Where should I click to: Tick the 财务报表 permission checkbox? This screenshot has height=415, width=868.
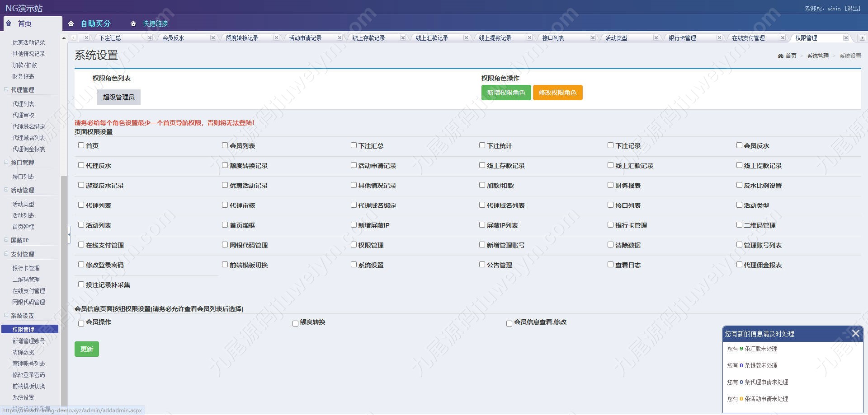[x=610, y=185]
